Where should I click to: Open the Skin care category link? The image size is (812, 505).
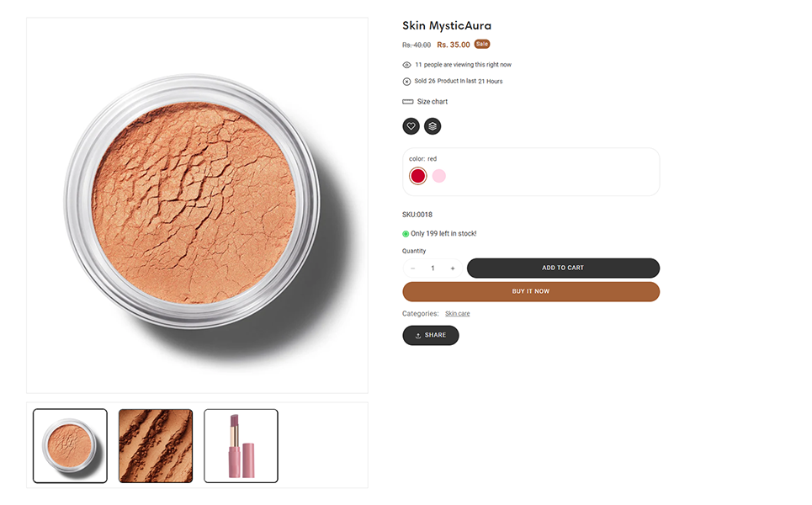click(x=458, y=314)
